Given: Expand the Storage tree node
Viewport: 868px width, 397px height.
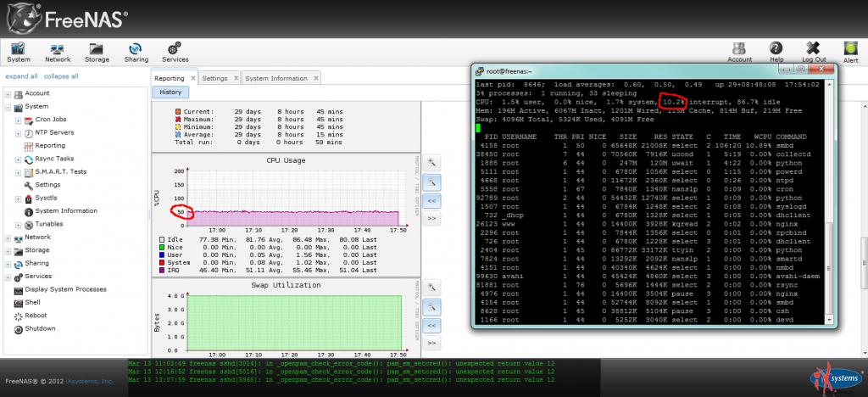Looking at the screenshot, I should [x=8, y=251].
